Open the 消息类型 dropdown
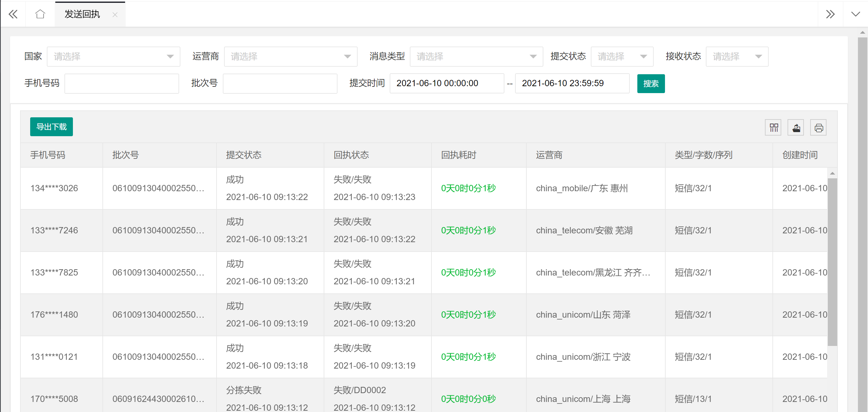 (x=476, y=56)
